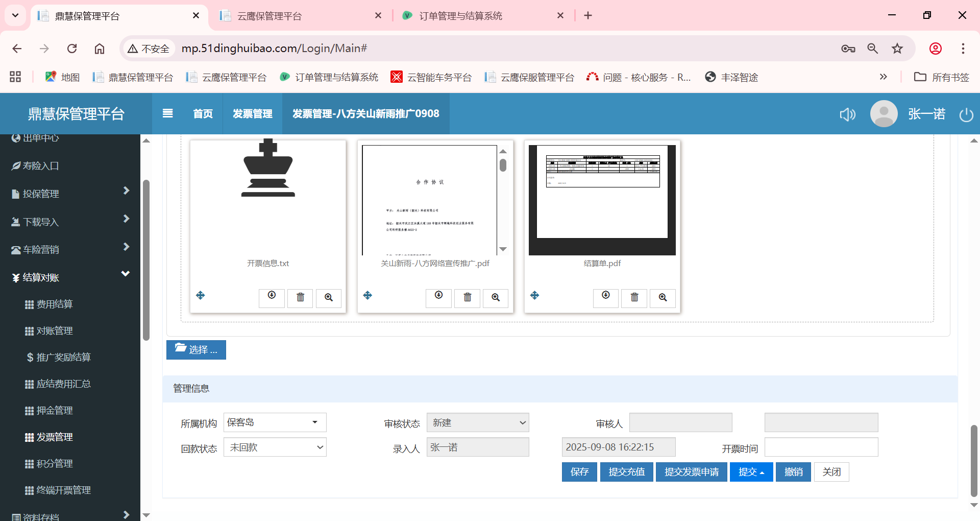The height and width of the screenshot is (521, 980).
Task: Open 费用结算 in sidebar
Action: coord(55,304)
